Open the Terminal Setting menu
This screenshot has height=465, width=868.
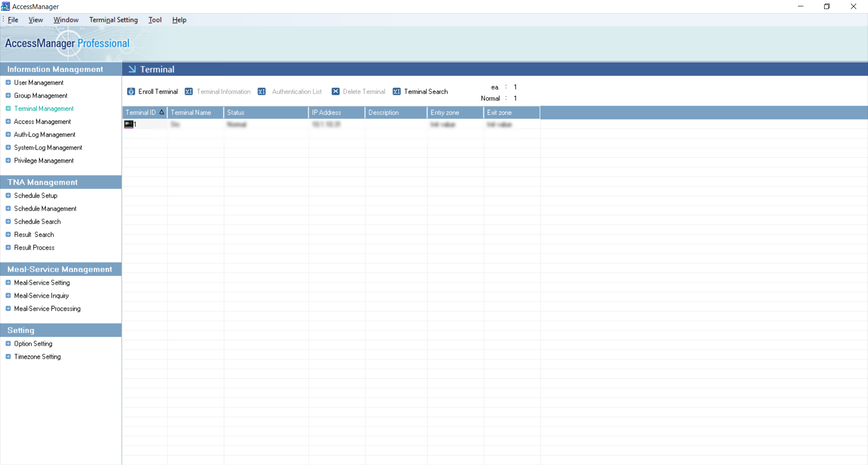coord(113,20)
